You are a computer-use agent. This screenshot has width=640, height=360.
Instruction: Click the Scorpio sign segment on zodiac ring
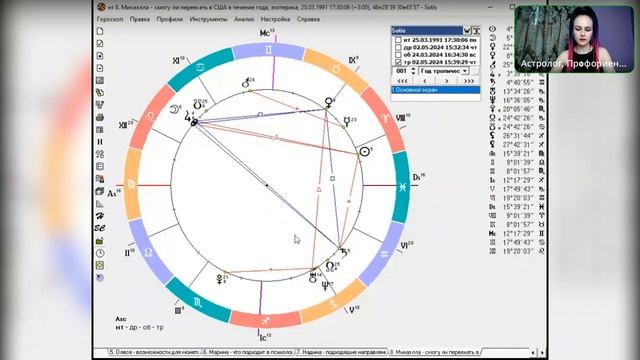click(198, 301)
